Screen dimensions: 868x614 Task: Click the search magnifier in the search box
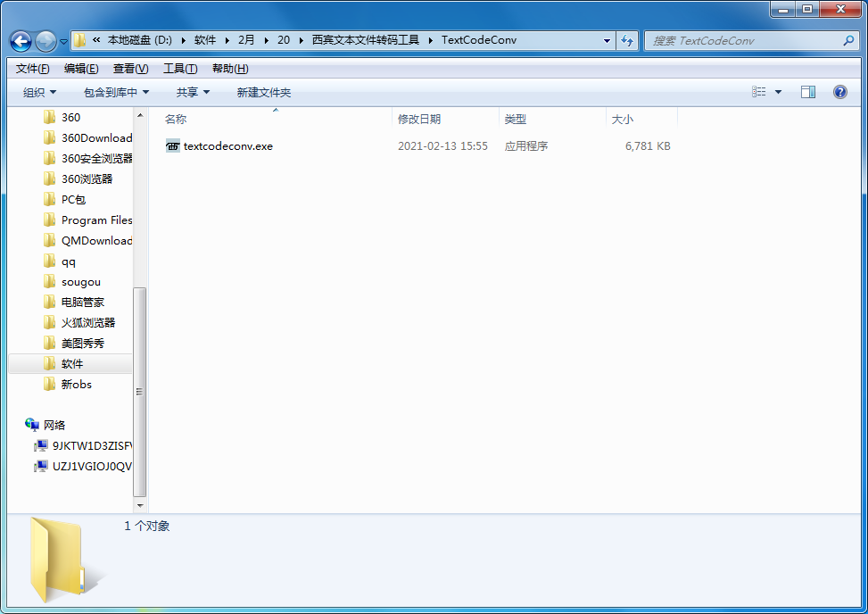848,41
